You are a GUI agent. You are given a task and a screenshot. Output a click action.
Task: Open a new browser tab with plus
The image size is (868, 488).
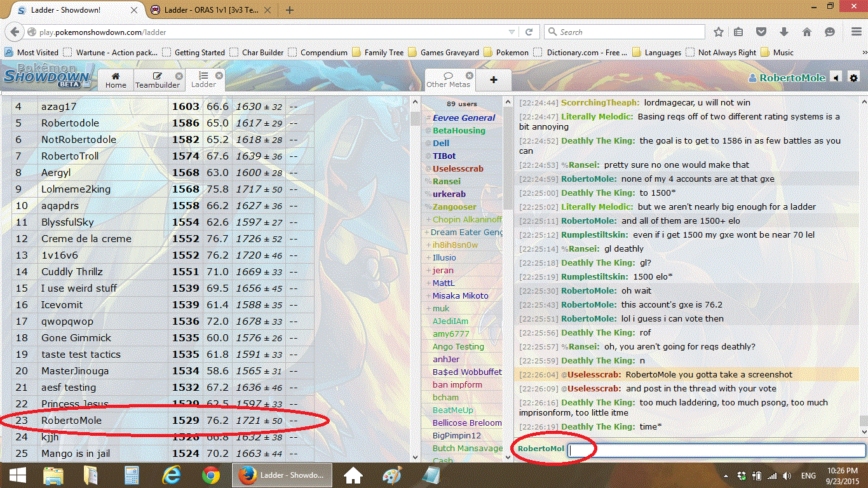[290, 10]
